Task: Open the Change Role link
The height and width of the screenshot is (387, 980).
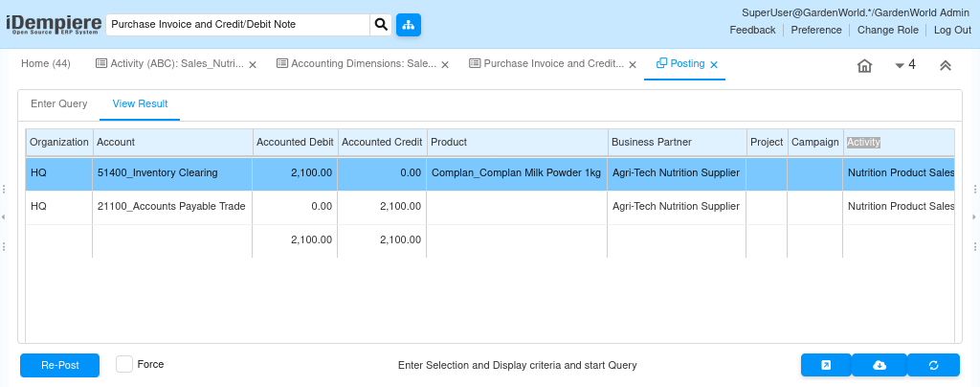Action: (x=887, y=30)
